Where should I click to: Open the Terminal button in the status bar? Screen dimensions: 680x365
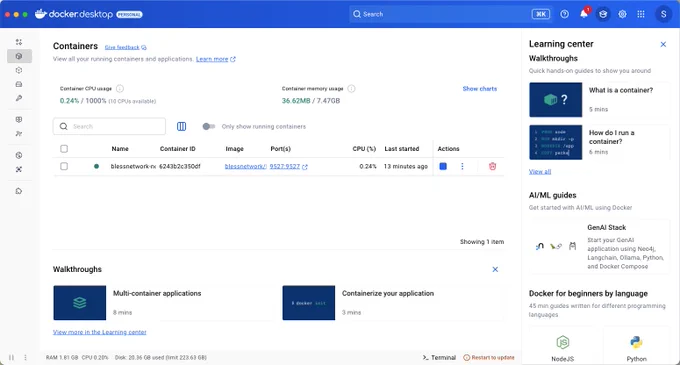(439, 358)
